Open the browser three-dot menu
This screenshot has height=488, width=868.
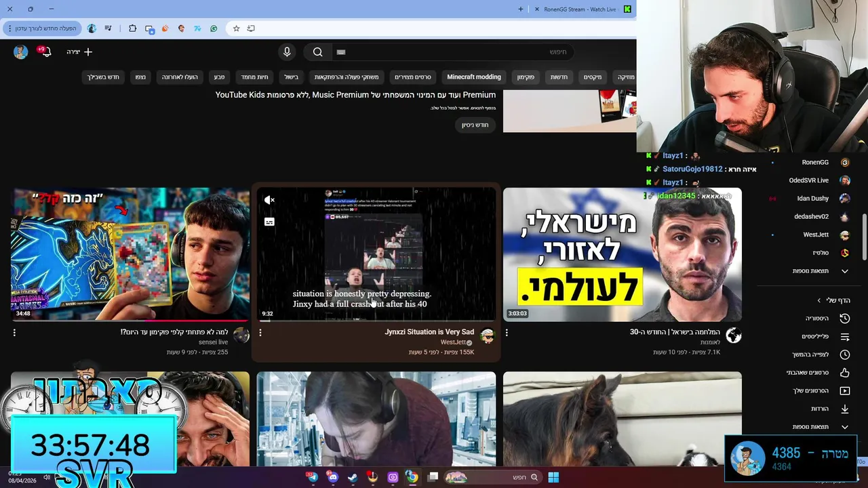pos(9,28)
